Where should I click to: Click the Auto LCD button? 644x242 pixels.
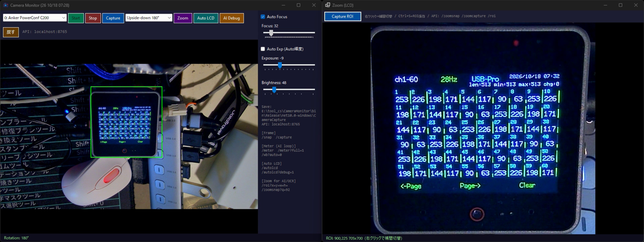(206, 18)
